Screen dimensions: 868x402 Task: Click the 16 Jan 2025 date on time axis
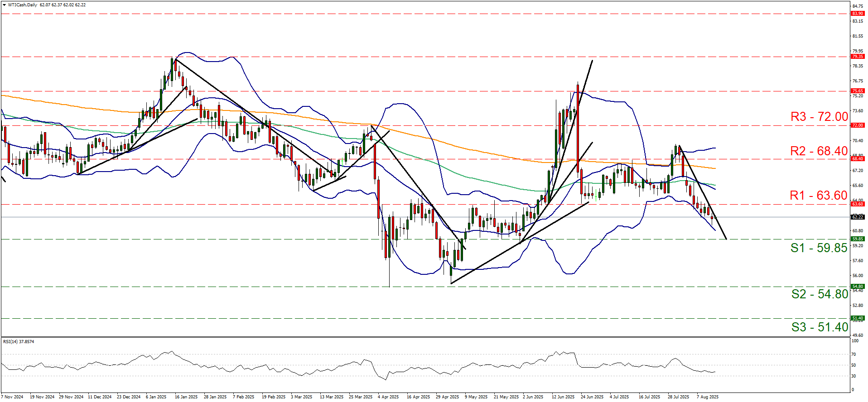click(186, 397)
